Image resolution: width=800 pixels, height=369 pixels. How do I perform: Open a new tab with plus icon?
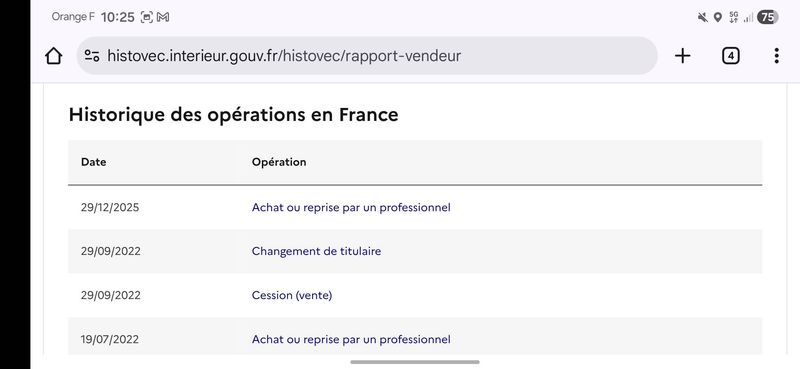682,56
